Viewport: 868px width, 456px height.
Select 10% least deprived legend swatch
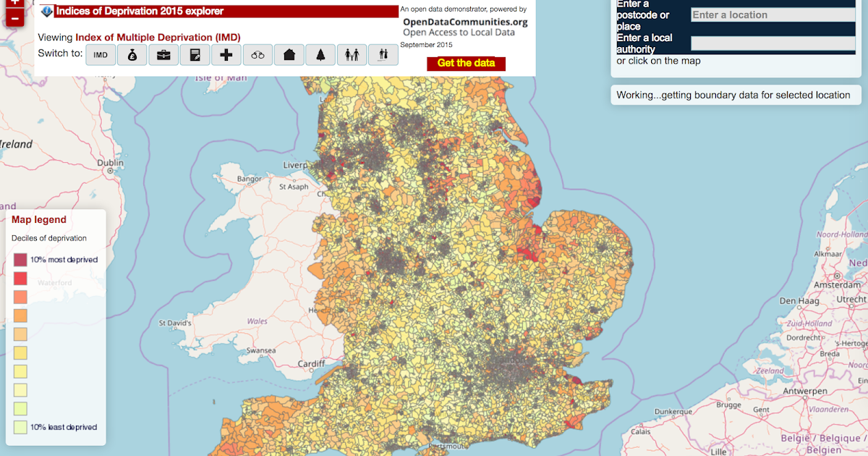tap(20, 427)
